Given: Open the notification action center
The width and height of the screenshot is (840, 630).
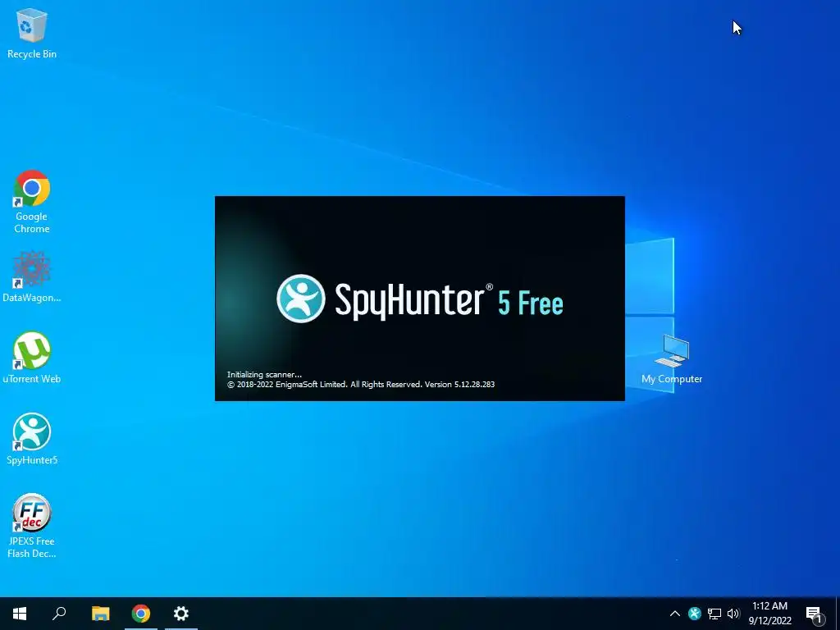Looking at the screenshot, I should click(x=815, y=614).
